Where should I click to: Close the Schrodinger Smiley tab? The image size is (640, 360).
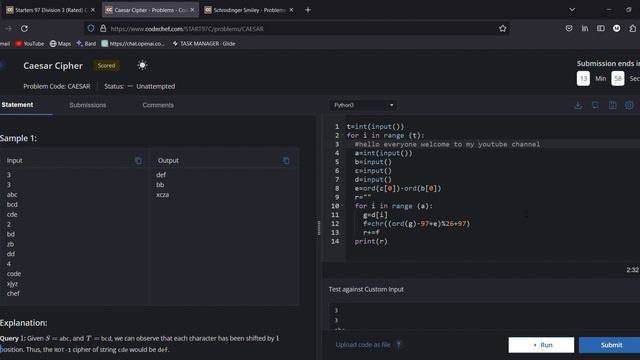coord(291,10)
